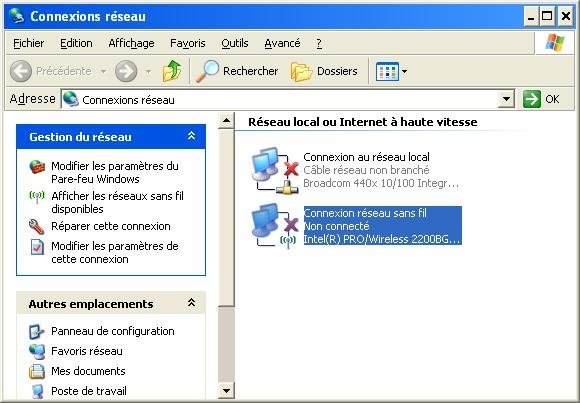Click the address field Connexions réseau

288,99
